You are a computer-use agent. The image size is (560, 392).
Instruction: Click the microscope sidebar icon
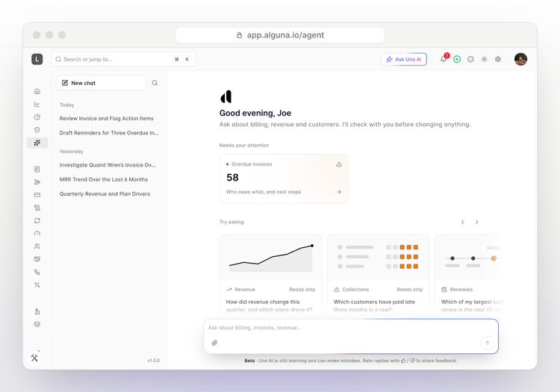(37, 311)
